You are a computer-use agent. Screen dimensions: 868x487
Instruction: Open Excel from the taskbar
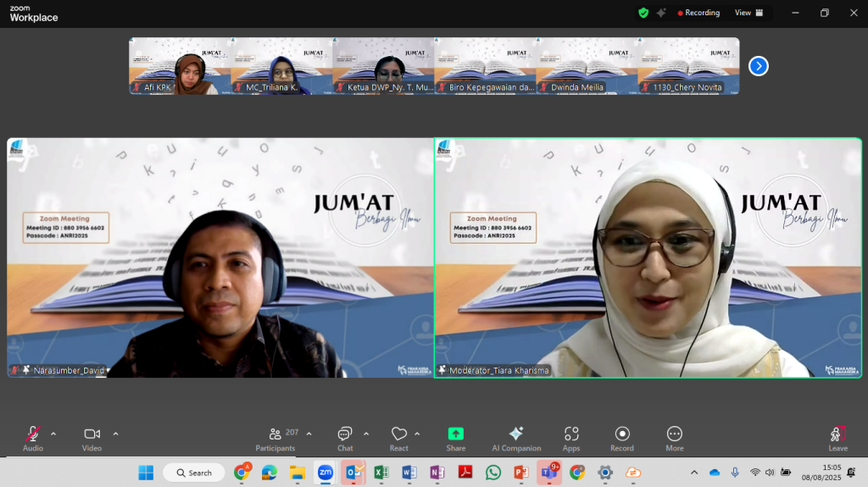[381, 473]
